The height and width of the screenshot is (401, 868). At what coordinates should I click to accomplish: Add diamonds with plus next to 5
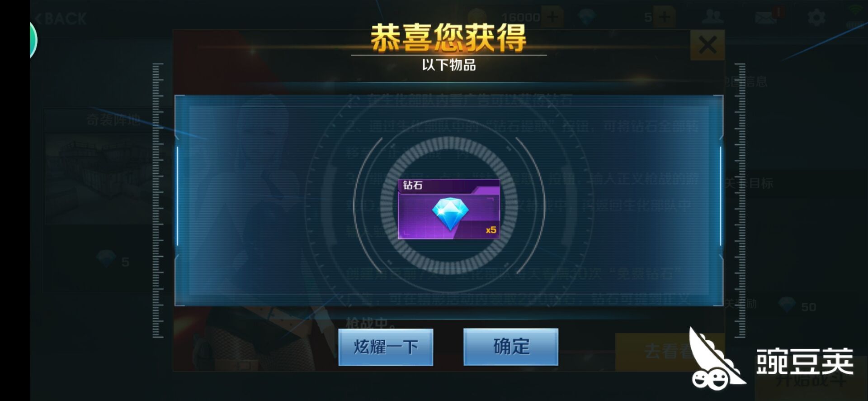[664, 17]
